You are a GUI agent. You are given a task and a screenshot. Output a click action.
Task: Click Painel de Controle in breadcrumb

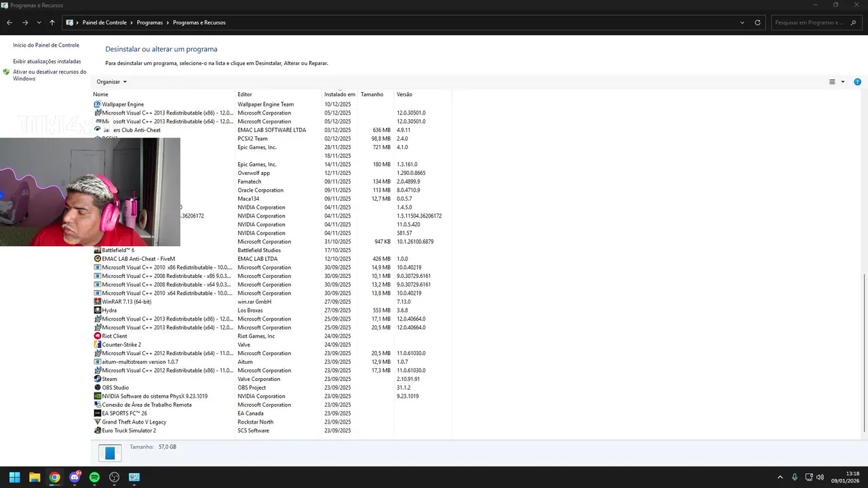coord(104,22)
